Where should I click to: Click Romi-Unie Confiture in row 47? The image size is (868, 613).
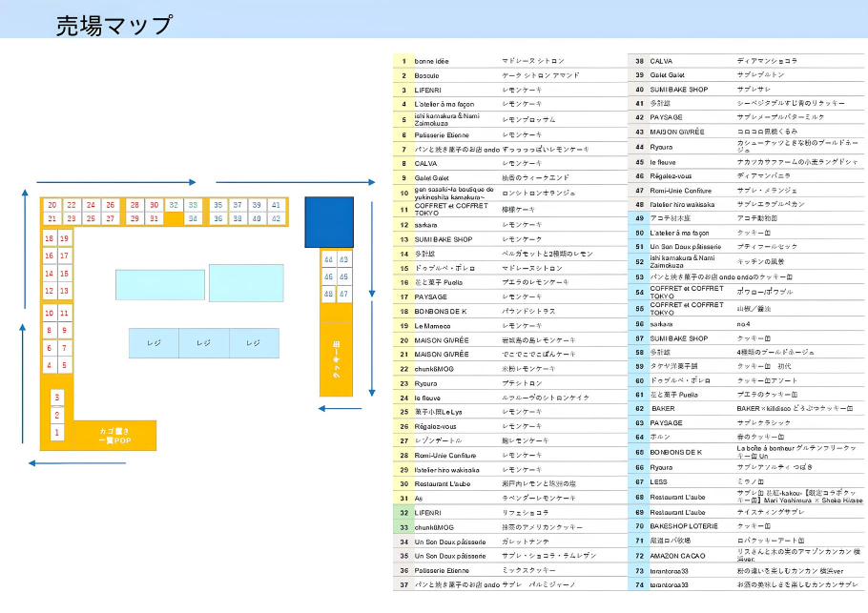(681, 191)
